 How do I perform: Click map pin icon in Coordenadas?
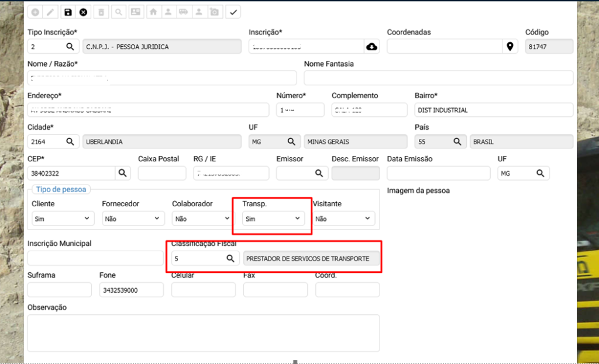pos(510,47)
